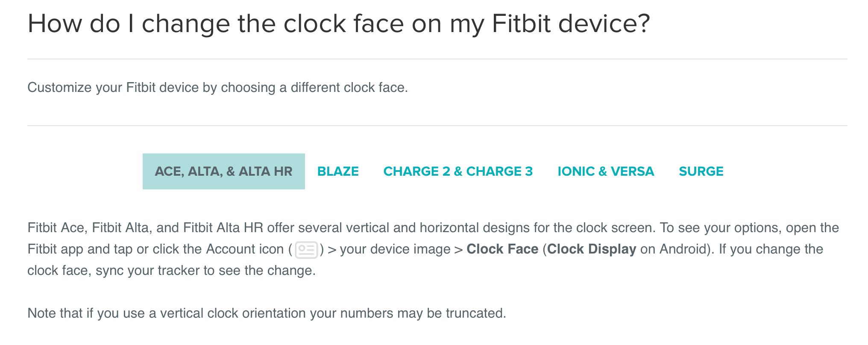The height and width of the screenshot is (345, 868).
Task: Click the "your device image" step text
Action: (395, 249)
